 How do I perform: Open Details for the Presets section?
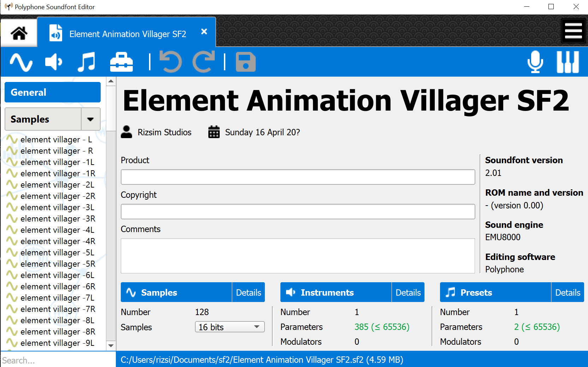click(x=568, y=292)
